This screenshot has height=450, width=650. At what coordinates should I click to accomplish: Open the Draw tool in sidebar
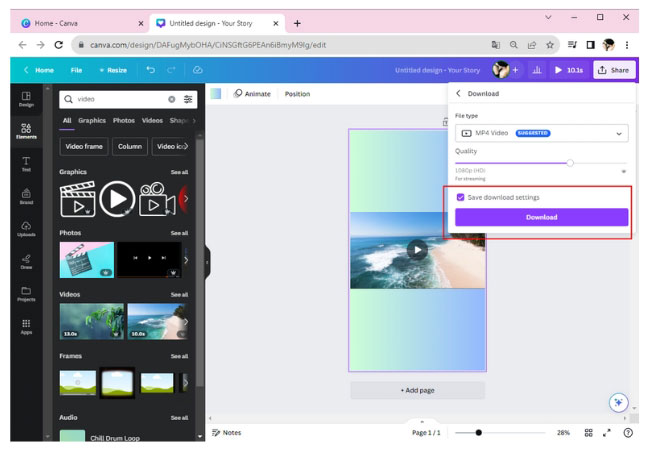pyautogui.click(x=26, y=261)
